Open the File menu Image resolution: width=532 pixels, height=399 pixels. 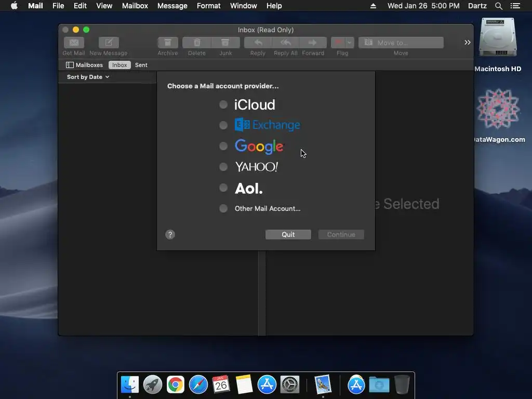point(58,6)
